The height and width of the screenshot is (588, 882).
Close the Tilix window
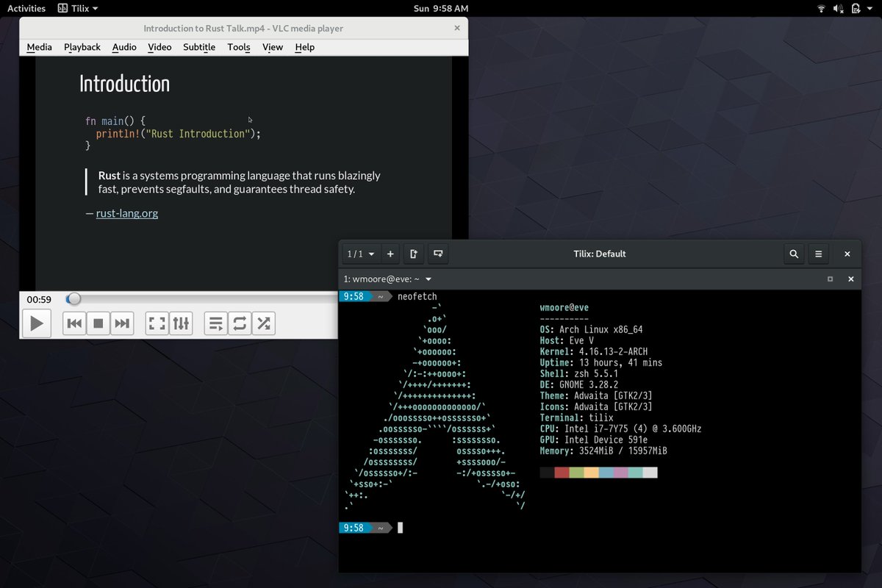tap(847, 254)
